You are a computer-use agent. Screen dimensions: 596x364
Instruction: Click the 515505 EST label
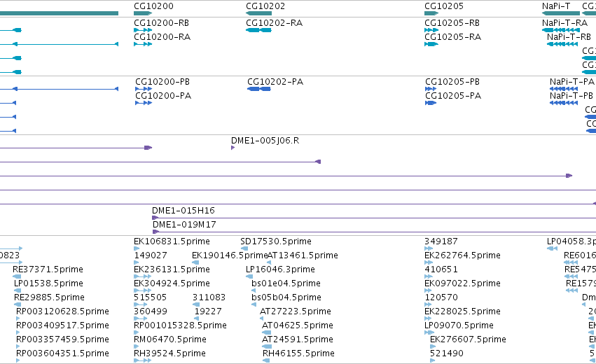tap(150, 297)
